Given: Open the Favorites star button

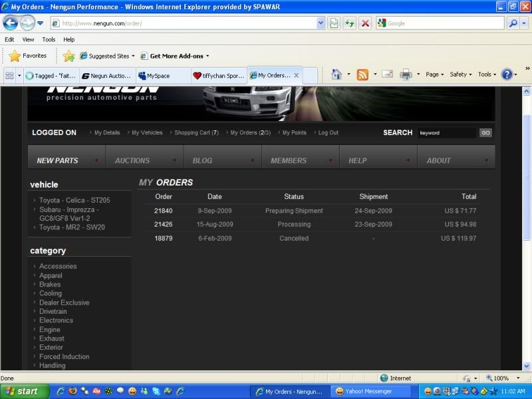Looking at the screenshot, I should tap(27, 56).
